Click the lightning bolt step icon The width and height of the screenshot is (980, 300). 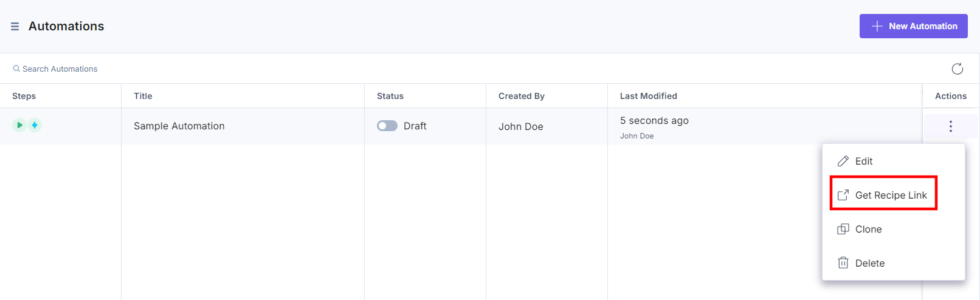coord(35,125)
